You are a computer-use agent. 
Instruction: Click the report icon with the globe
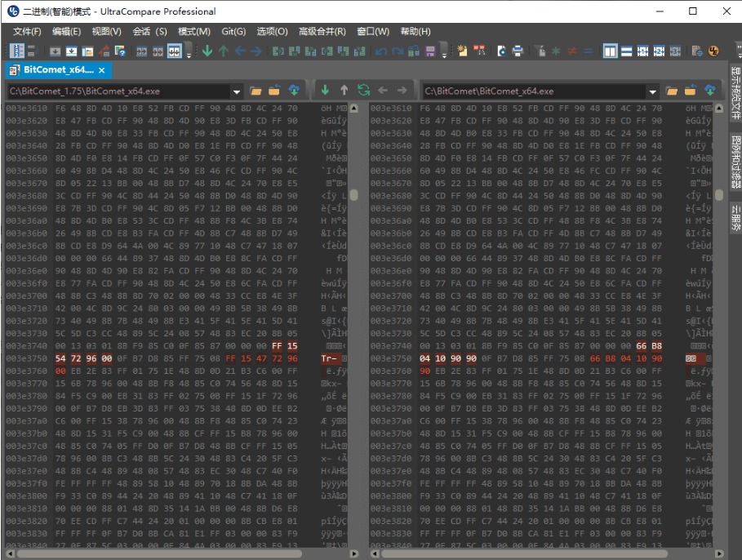tap(697, 51)
